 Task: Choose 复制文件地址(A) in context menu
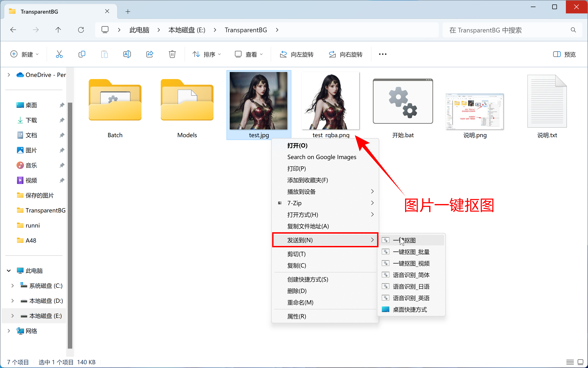click(325, 226)
